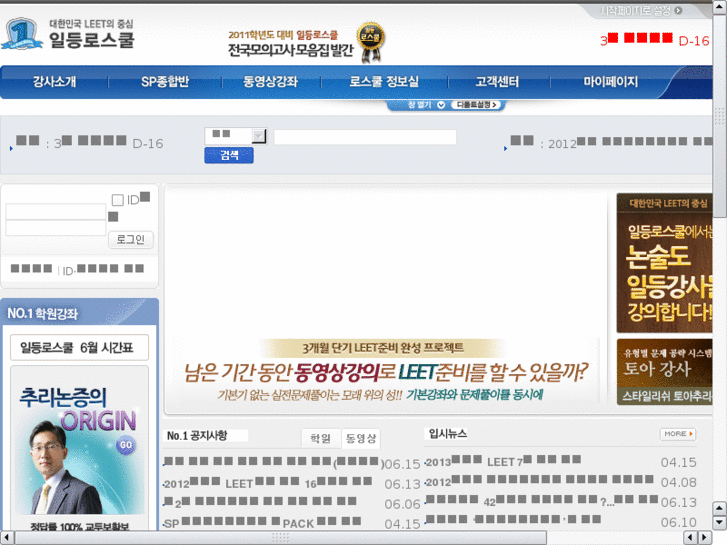Expand the 창 열기 arrow

coord(441,105)
